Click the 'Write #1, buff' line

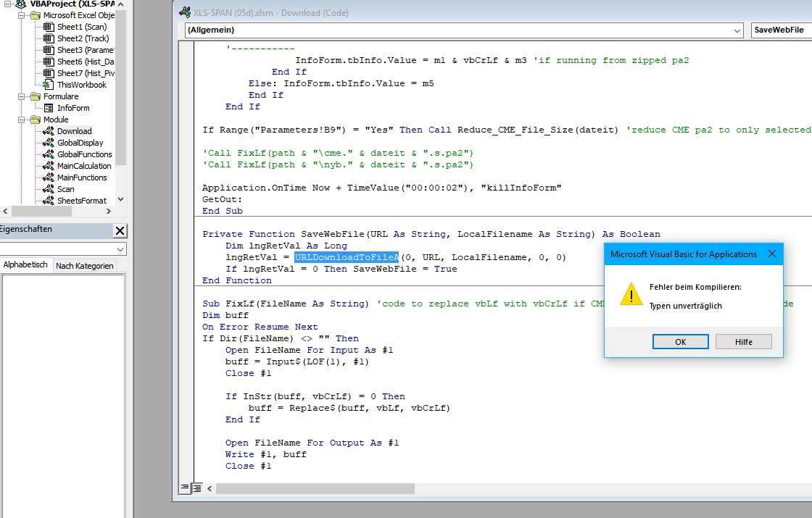[265, 454]
